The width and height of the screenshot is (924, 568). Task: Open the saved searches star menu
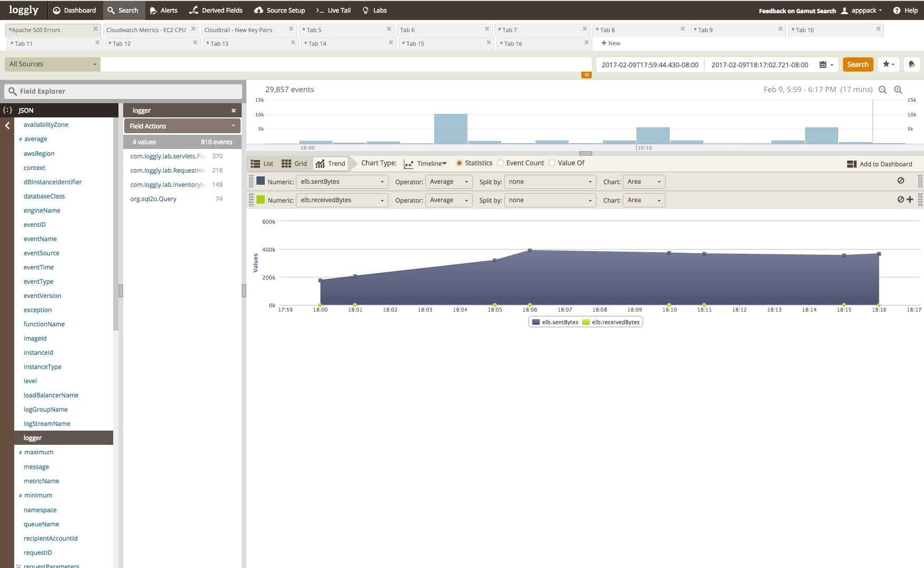click(x=888, y=64)
